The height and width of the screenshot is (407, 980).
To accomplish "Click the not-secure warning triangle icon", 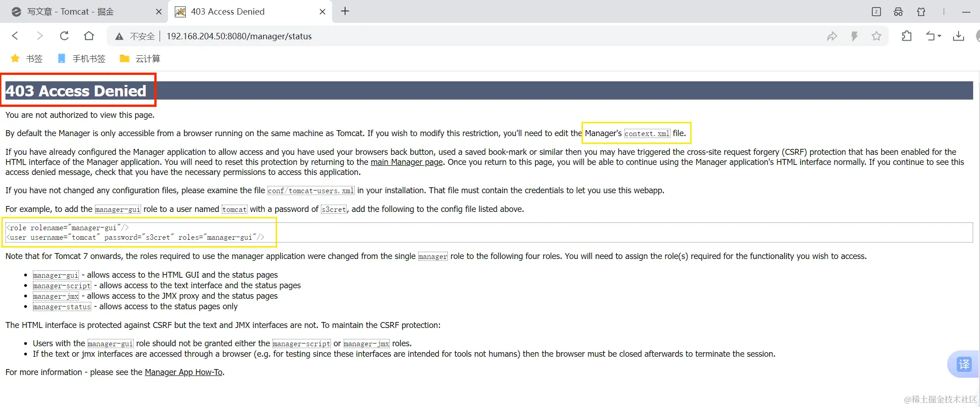I will pos(119,37).
